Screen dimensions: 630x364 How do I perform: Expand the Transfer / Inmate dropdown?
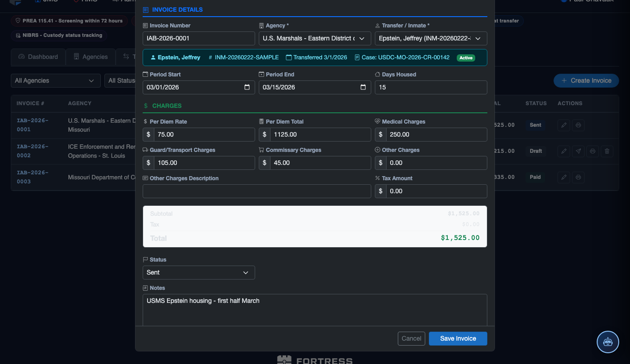click(x=431, y=38)
